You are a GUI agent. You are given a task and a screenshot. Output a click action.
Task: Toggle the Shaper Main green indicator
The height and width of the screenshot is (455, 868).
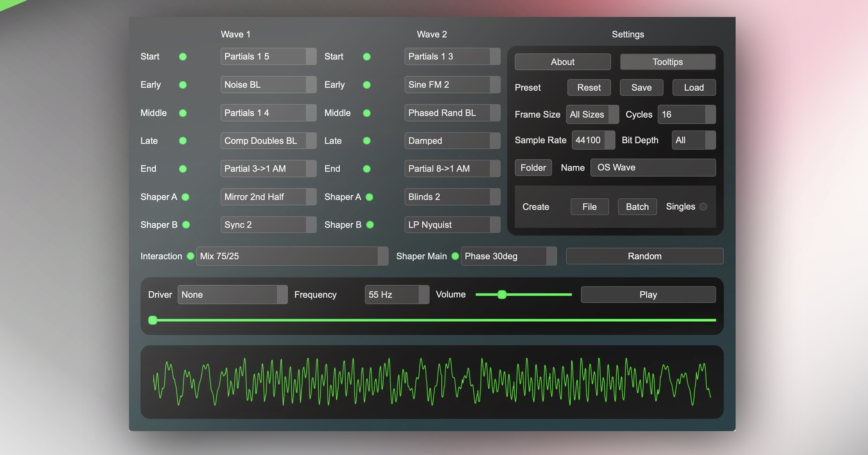click(455, 256)
